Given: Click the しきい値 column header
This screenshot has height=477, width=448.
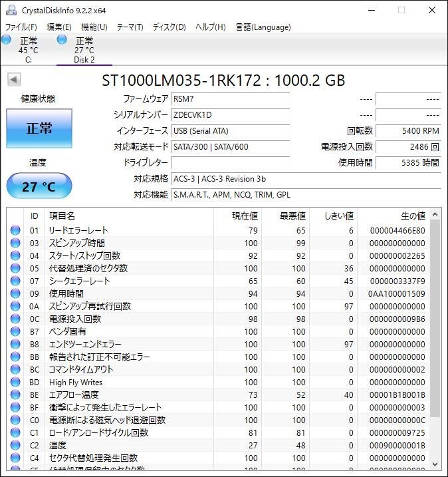Looking at the screenshot, I should click(x=333, y=216).
